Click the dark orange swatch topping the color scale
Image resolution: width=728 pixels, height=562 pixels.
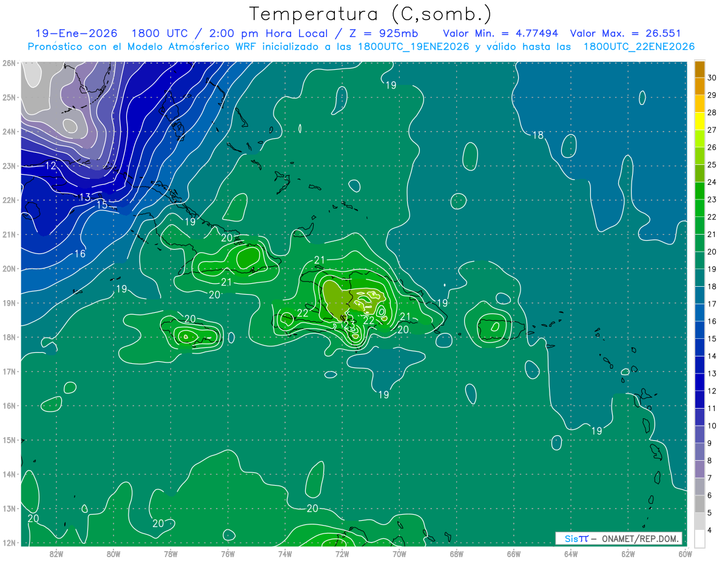pos(699,69)
